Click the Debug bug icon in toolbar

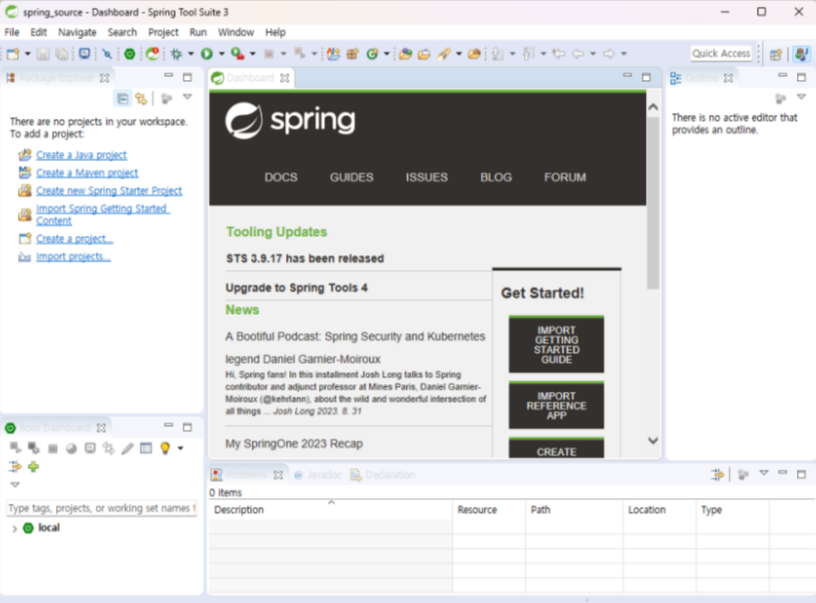tap(176, 54)
